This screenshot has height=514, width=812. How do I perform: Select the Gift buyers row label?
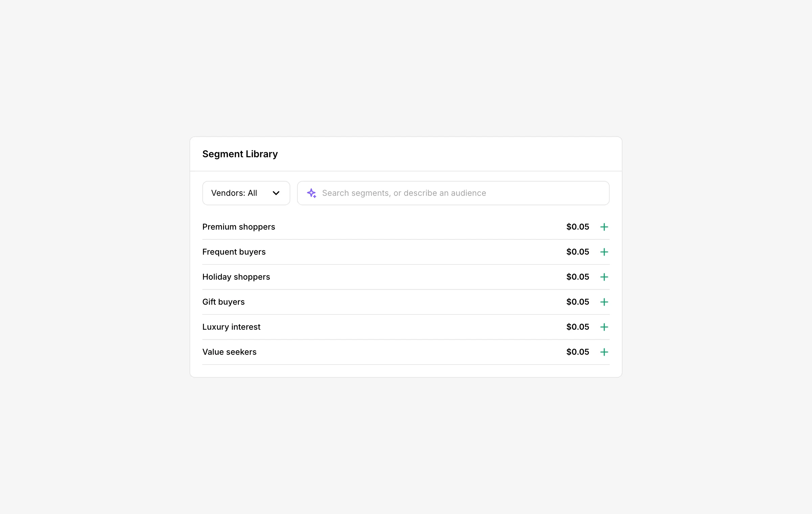click(x=223, y=302)
